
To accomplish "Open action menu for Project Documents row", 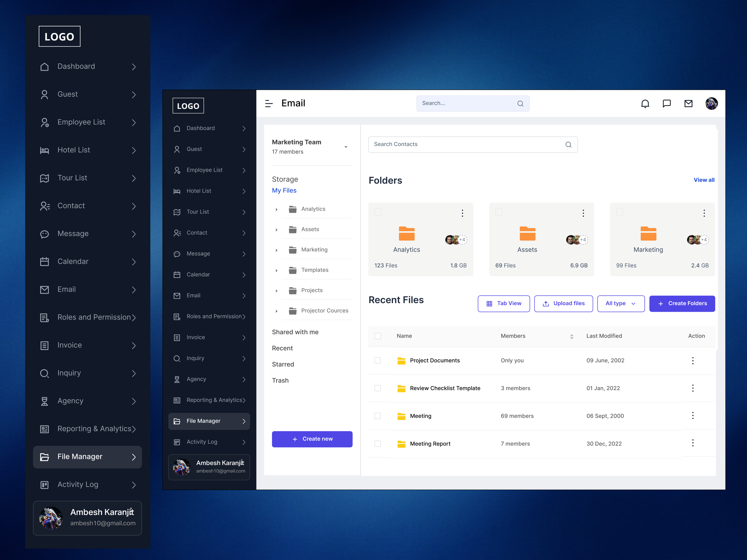I will pyautogui.click(x=693, y=361).
